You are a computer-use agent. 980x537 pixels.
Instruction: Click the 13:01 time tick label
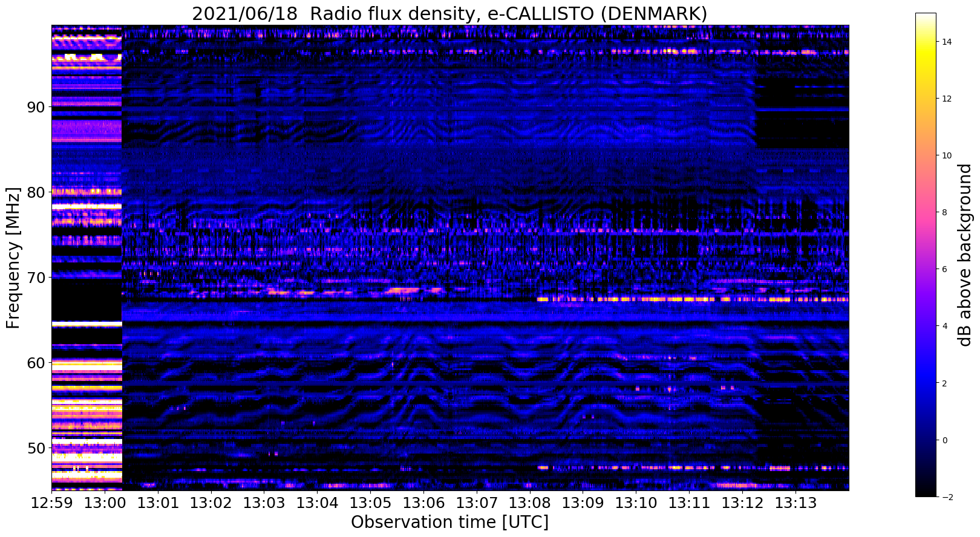pos(158,503)
